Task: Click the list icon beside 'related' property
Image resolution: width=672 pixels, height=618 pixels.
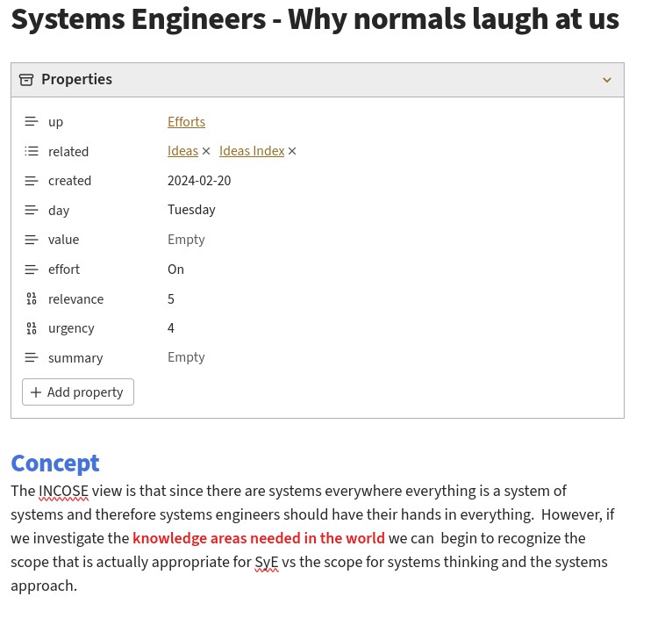Action: point(32,152)
